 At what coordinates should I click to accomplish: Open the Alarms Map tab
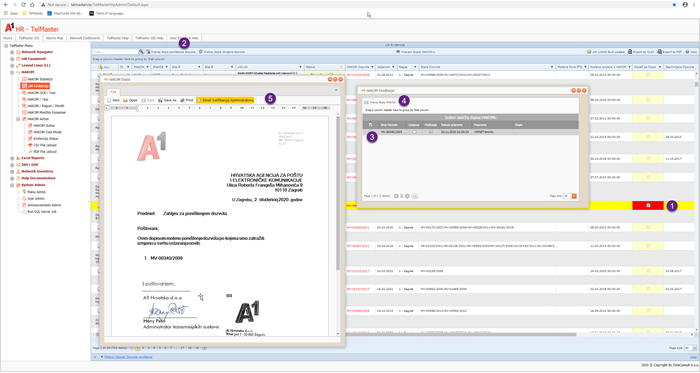(x=54, y=38)
